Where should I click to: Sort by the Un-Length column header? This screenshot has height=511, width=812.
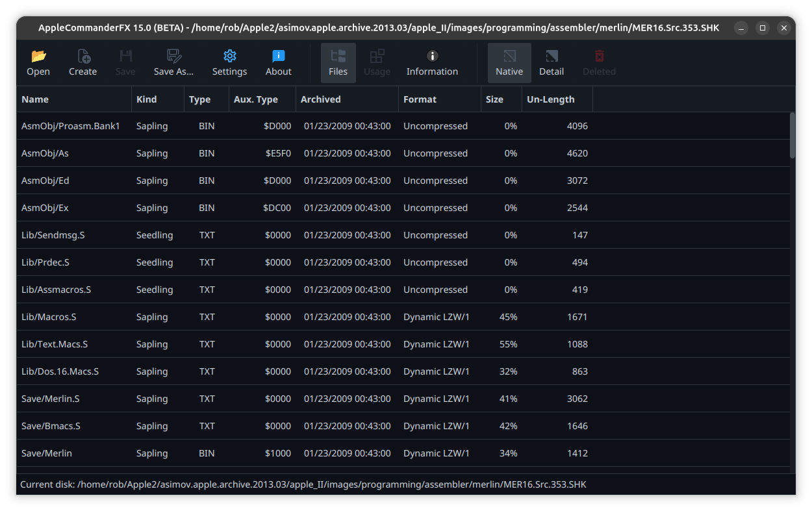point(557,99)
